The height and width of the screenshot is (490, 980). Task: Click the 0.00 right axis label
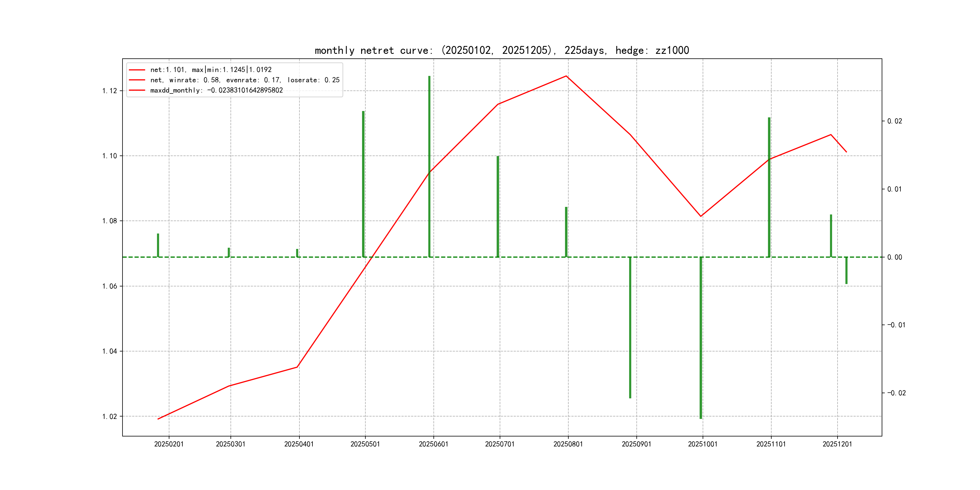894,257
